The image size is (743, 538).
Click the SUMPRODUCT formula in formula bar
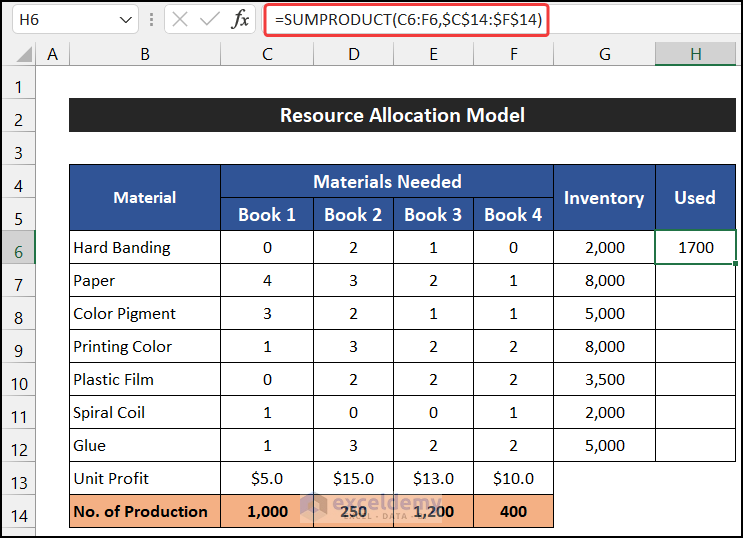[408, 19]
